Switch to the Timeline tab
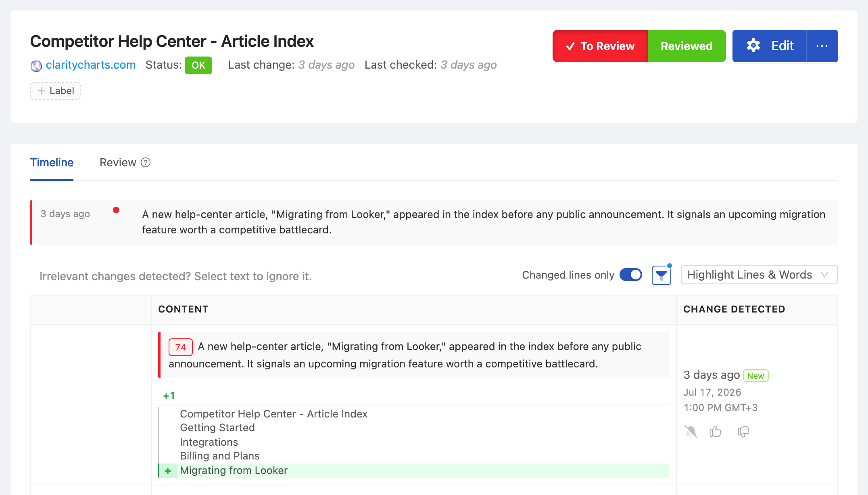 pyautogui.click(x=52, y=163)
